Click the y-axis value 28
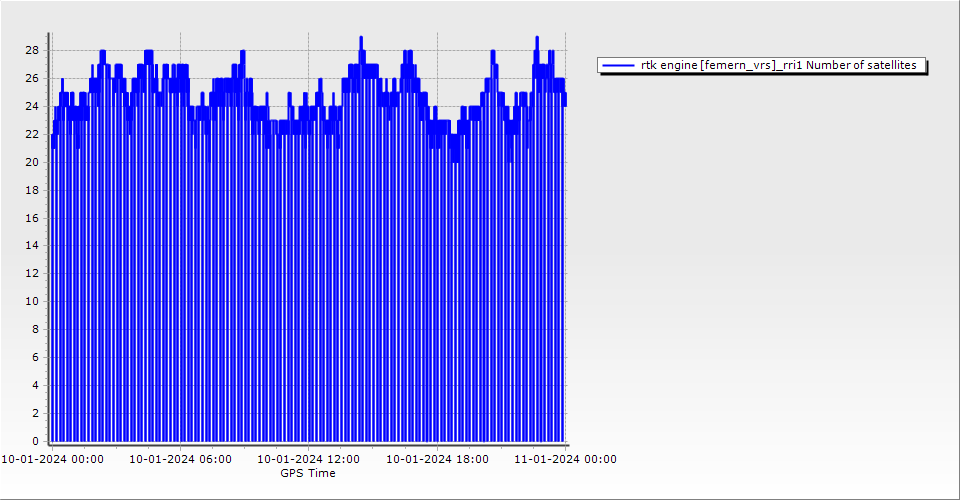Viewport: 960px width, 500px height. 32,50
